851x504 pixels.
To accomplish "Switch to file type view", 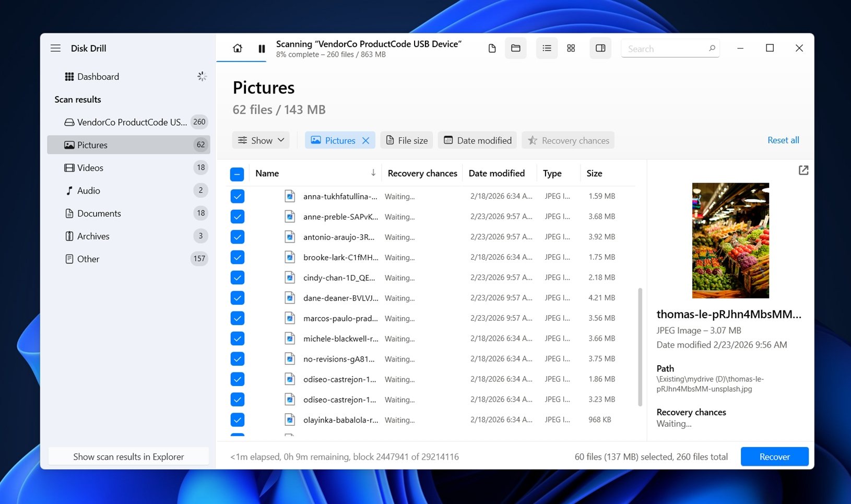I will 491,48.
